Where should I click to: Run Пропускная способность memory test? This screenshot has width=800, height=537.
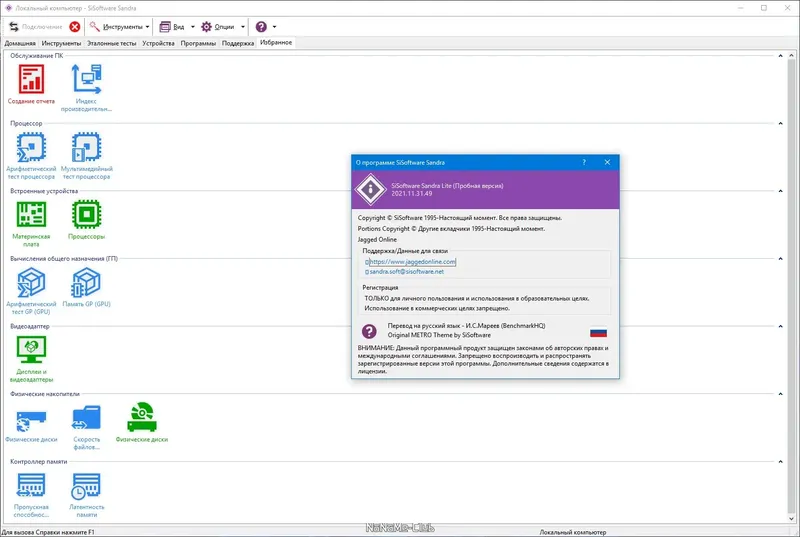click(31, 485)
